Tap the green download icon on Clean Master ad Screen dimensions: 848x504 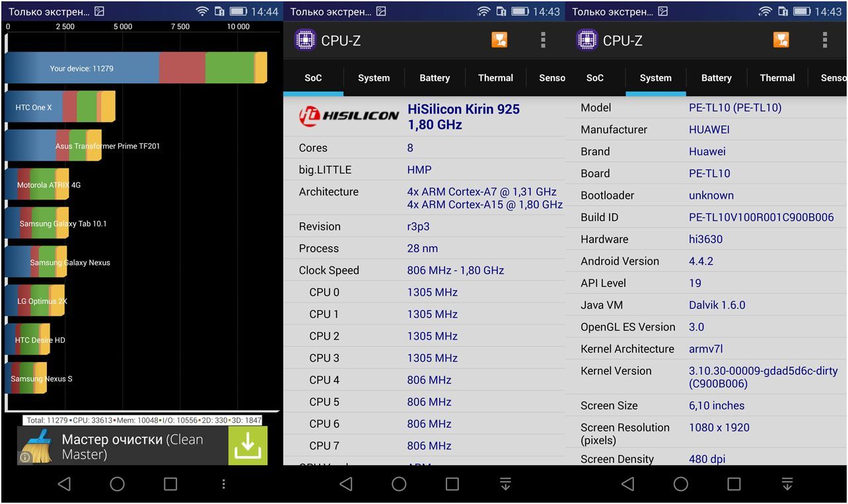tap(248, 446)
